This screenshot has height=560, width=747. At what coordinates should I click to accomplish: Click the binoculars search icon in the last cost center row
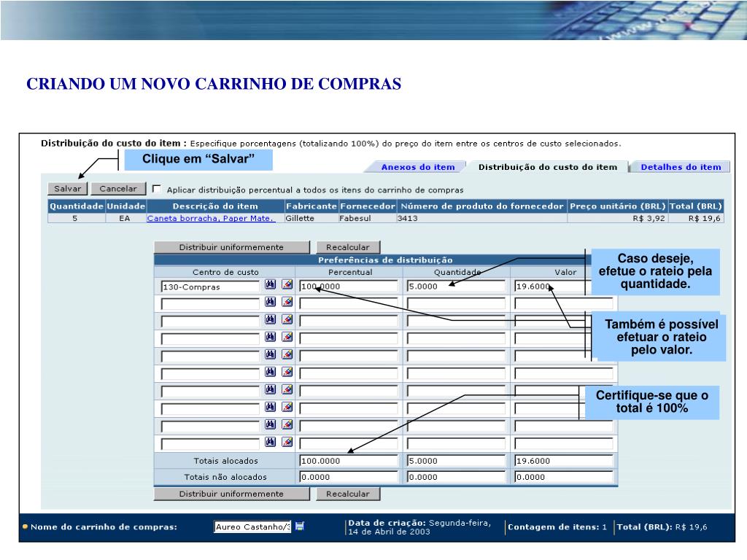(270, 442)
